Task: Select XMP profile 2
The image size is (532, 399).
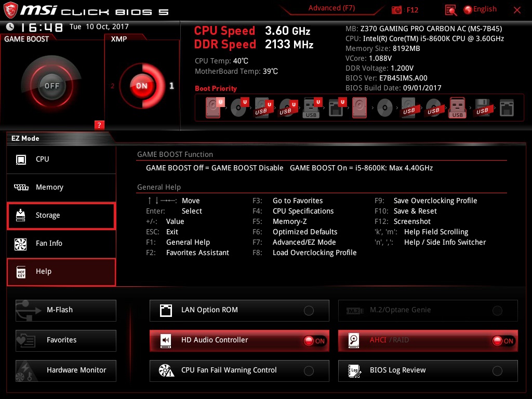Action: (x=112, y=86)
